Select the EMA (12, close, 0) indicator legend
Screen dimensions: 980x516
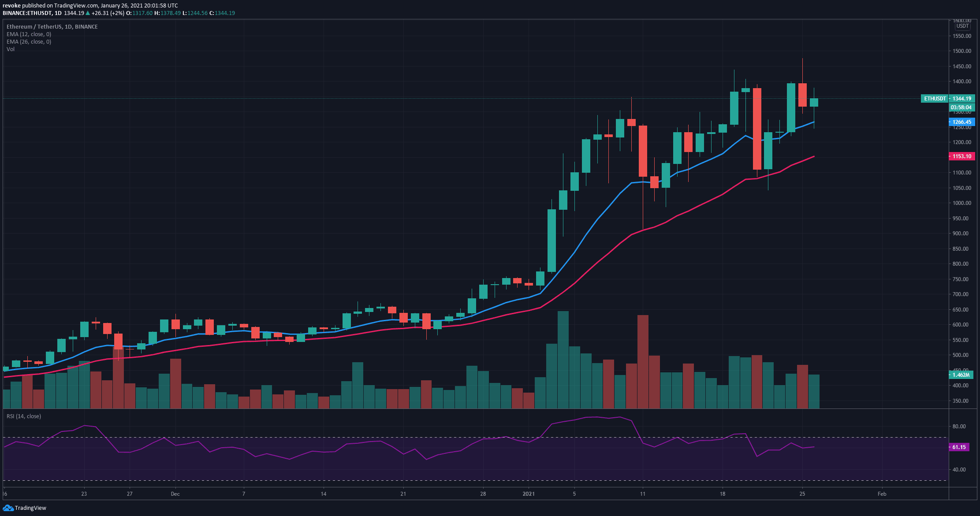[x=29, y=34]
